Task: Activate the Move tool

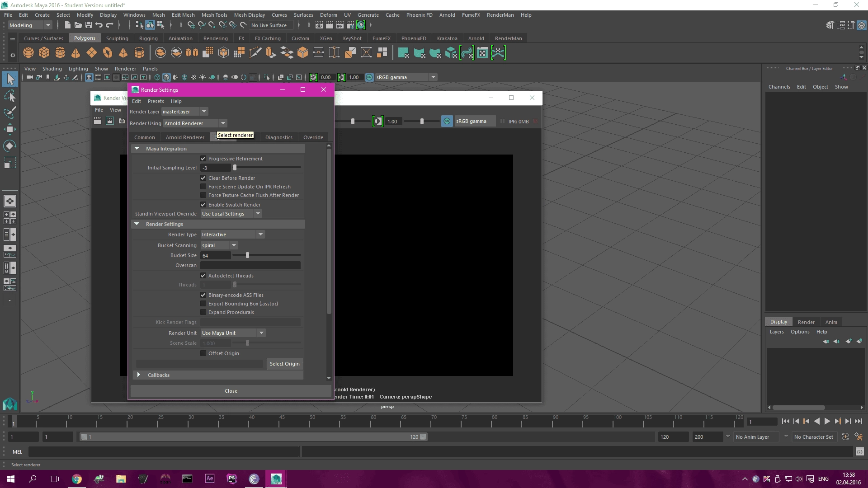Action: point(10,129)
